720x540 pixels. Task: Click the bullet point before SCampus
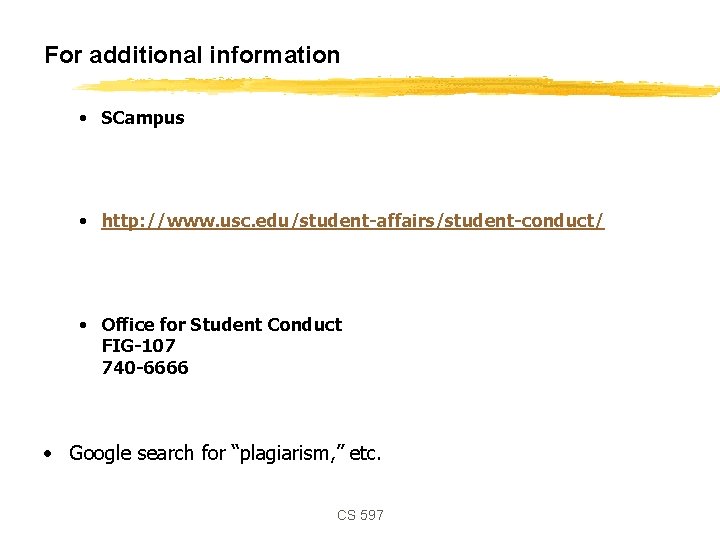87,118
